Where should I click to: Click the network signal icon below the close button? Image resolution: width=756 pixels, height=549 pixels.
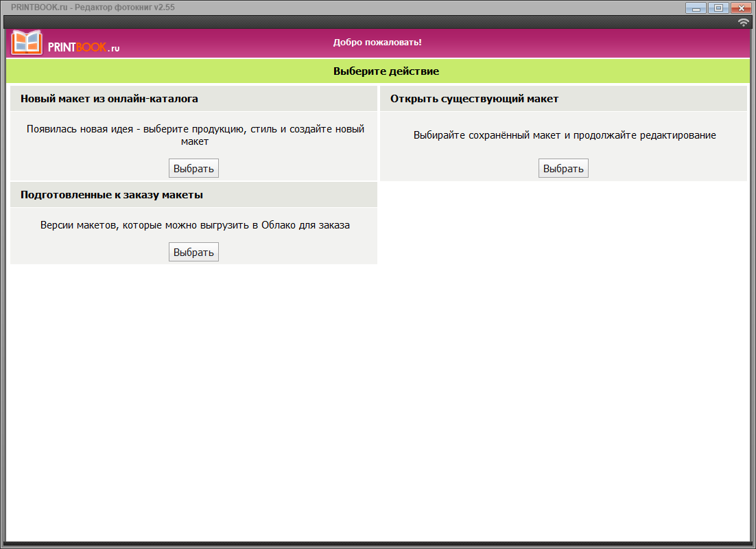pos(742,21)
